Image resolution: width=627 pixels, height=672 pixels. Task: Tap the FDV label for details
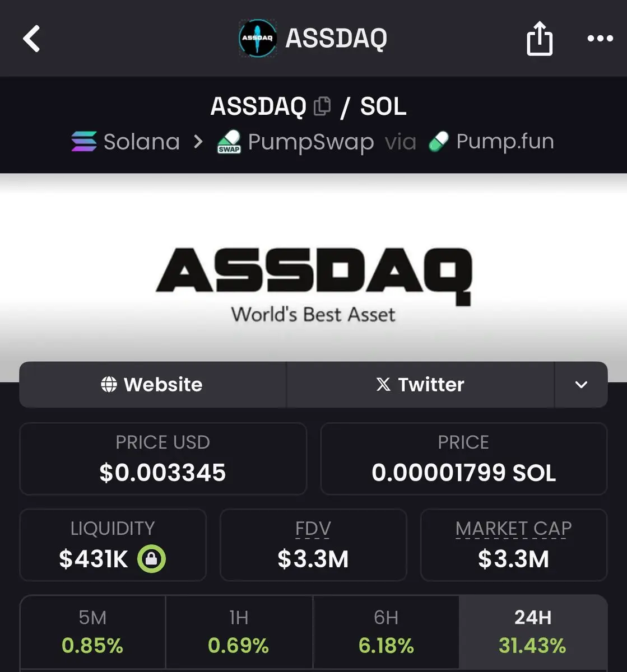(313, 529)
